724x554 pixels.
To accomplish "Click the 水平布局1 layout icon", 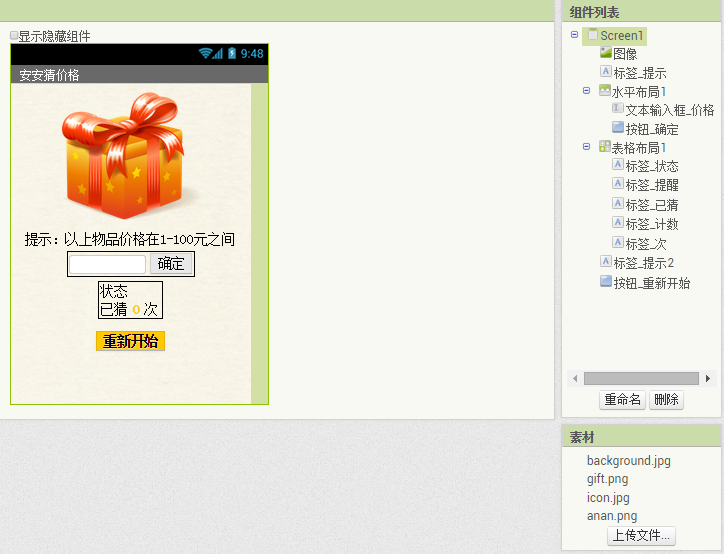I will pyautogui.click(x=604, y=90).
